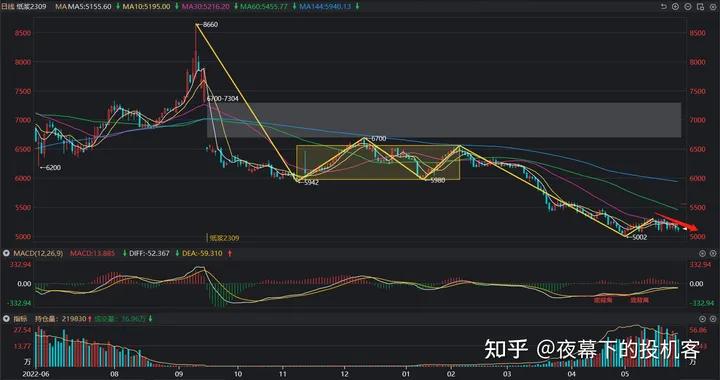Click the 持仓量 panel settings circle icon
This screenshot has width=720, height=380.
(x=702, y=318)
